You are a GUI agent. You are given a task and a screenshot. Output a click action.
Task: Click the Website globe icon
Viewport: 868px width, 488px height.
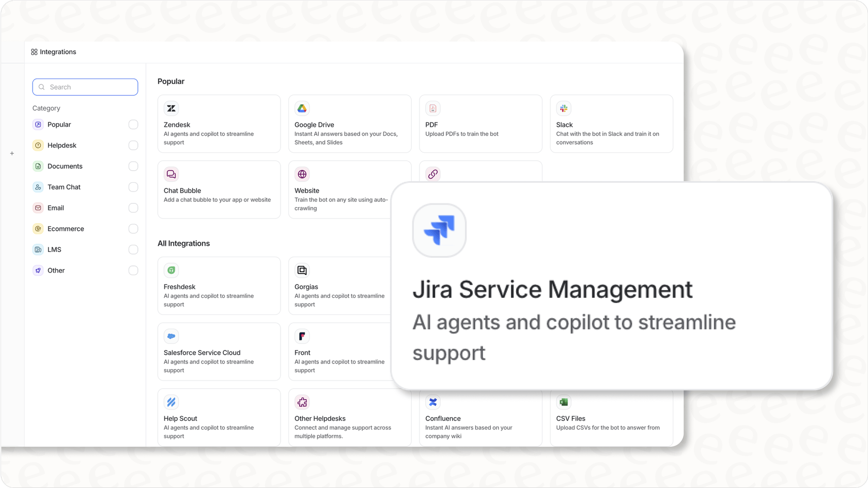coord(302,174)
